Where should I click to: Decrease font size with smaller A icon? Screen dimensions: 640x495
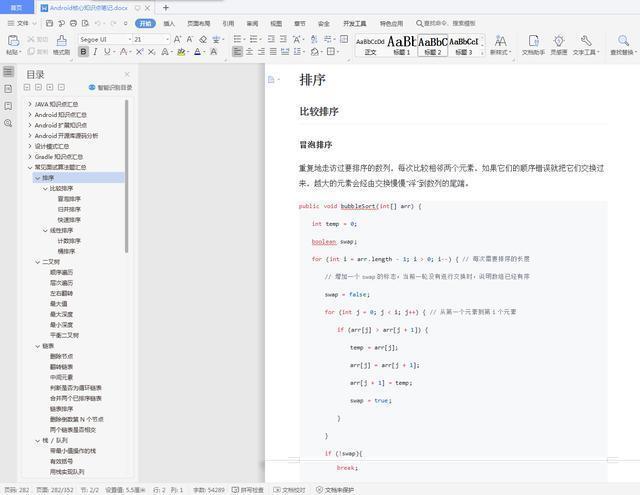point(190,39)
